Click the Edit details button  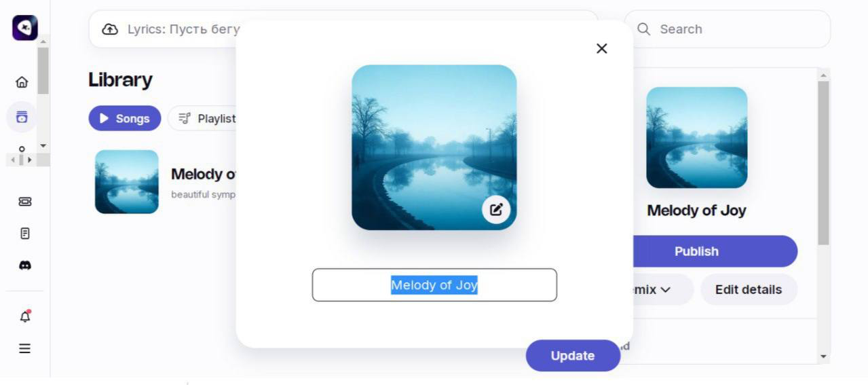pyautogui.click(x=749, y=290)
